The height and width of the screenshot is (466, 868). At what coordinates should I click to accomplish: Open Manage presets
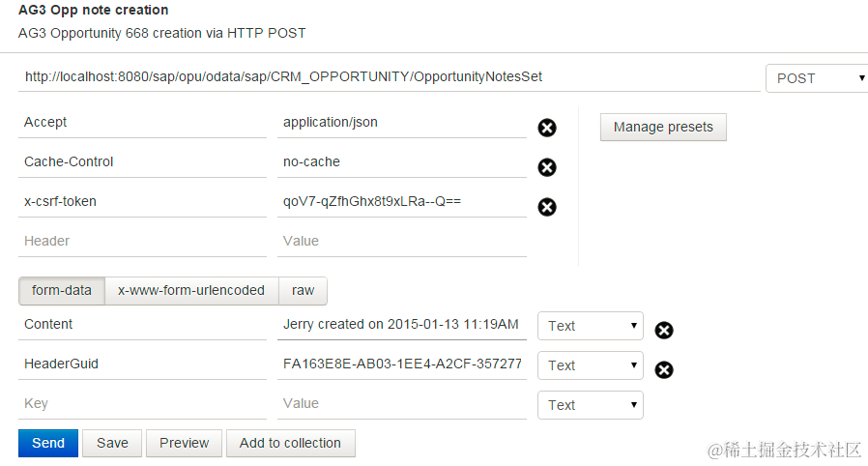pyautogui.click(x=663, y=128)
